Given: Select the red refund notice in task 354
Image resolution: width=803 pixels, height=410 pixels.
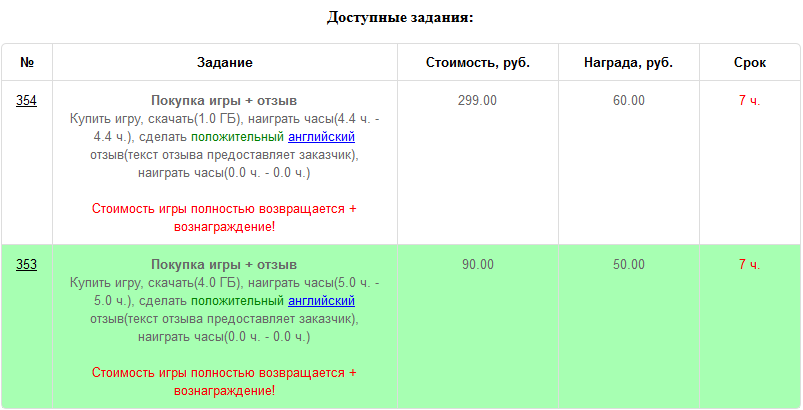Looking at the screenshot, I should [x=224, y=218].
